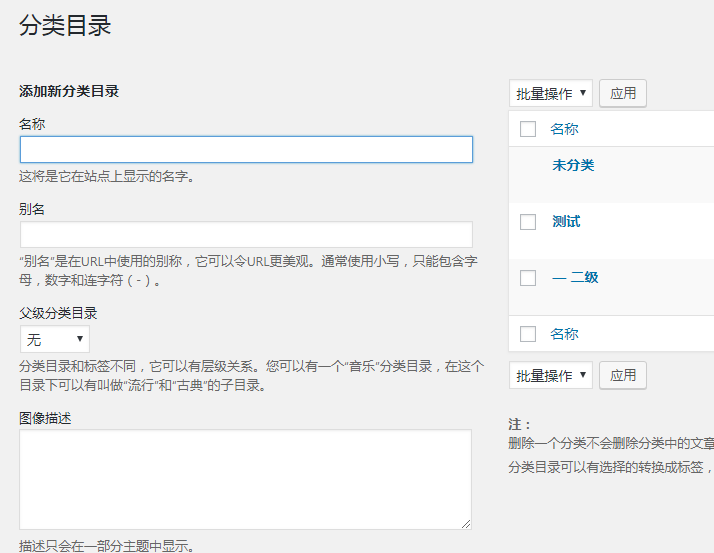The height and width of the screenshot is (553, 714).
Task: Open the top 批量操作 bulk actions dropdown
Action: pos(551,93)
